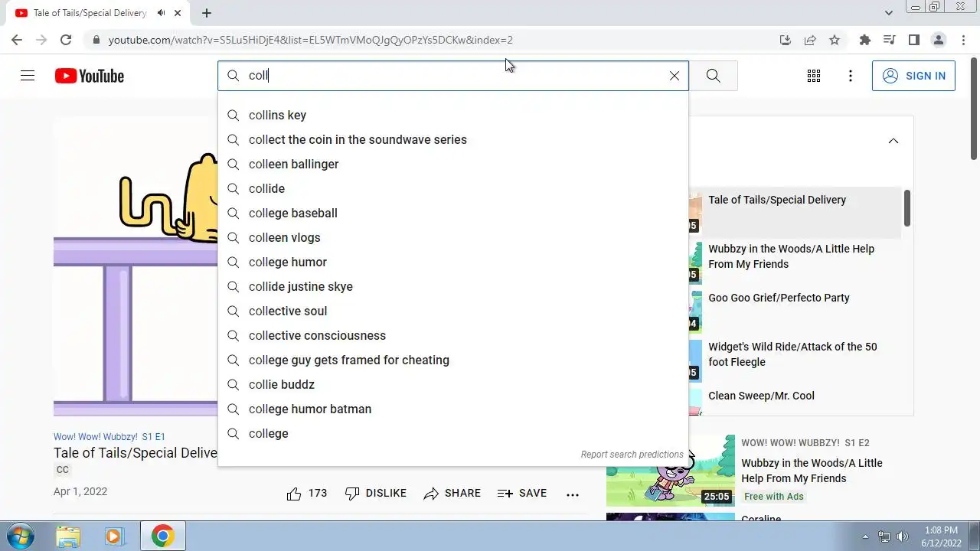Click 'Report search predictions' link
The height and width of the screenshot is (551, 980).
(x=632, y=455)
